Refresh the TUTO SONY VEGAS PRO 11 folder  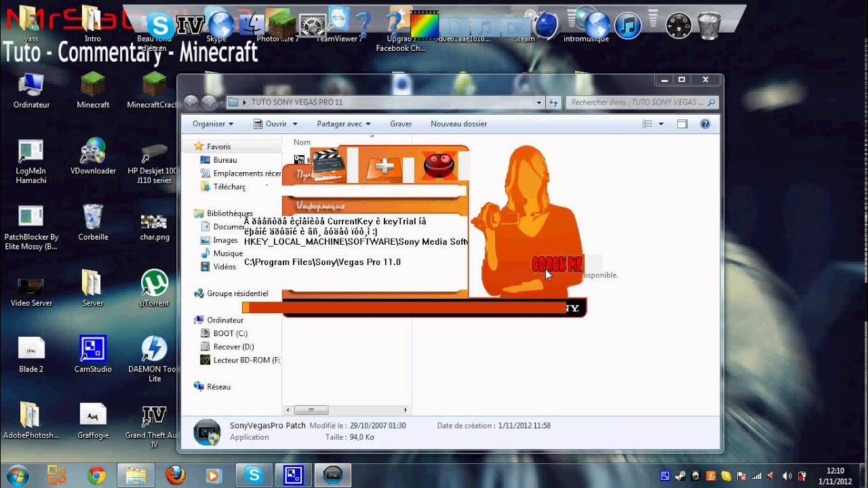(553, 102)
